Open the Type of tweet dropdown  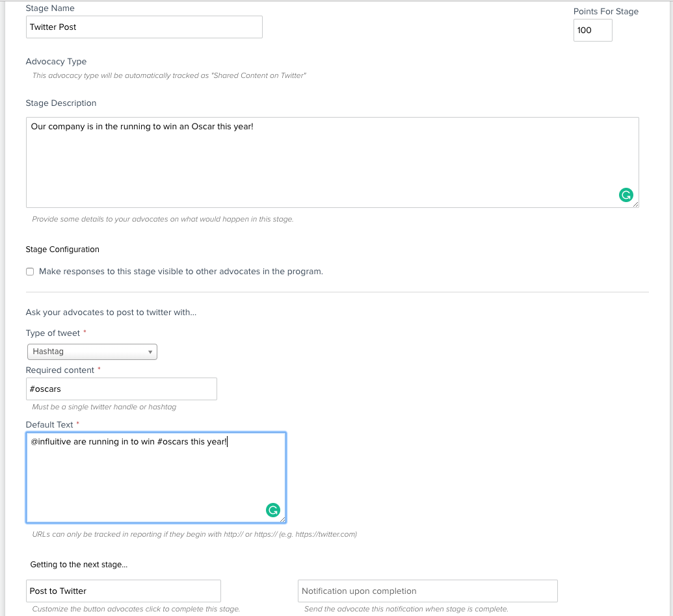coord(92,352)
